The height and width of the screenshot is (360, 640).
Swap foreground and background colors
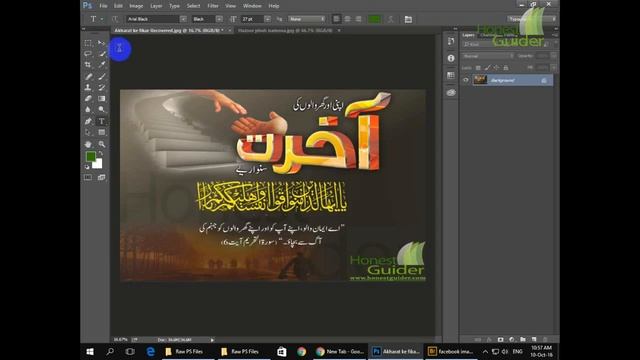pyautogui.click(x=101, y=154)
